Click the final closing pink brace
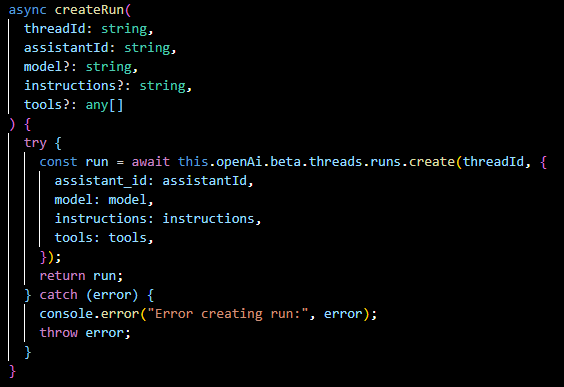The image size is (564, 387). 12,371
